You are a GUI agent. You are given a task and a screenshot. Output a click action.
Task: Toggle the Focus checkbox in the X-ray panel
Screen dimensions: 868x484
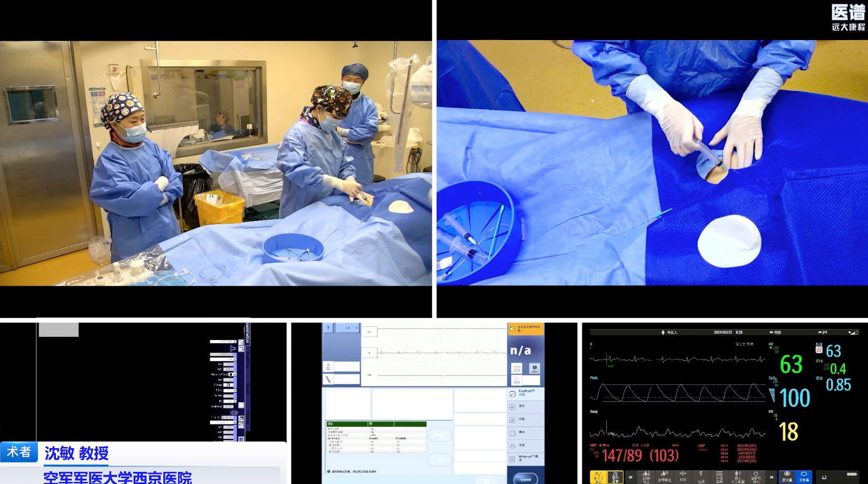(228, 385)
